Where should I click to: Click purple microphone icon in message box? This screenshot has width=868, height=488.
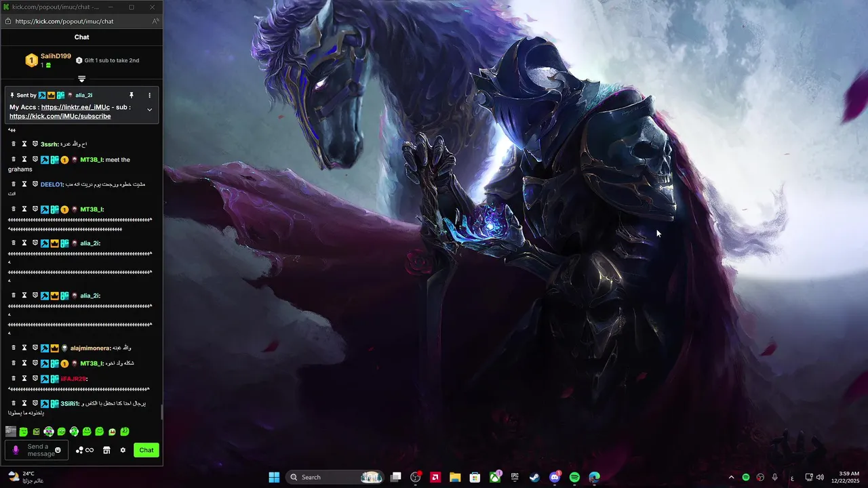[16, 450]
